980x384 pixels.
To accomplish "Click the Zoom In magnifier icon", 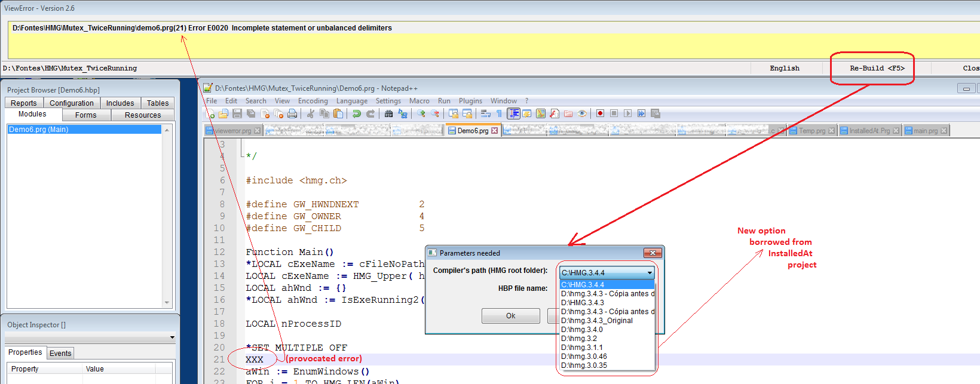I will [421, 113].
